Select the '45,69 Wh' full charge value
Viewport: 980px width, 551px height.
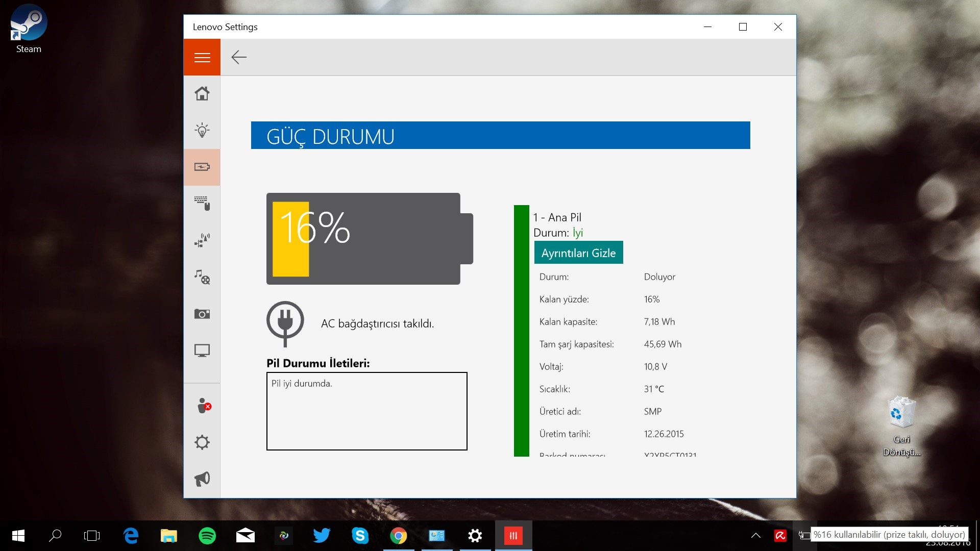click(x=663, y=344)
